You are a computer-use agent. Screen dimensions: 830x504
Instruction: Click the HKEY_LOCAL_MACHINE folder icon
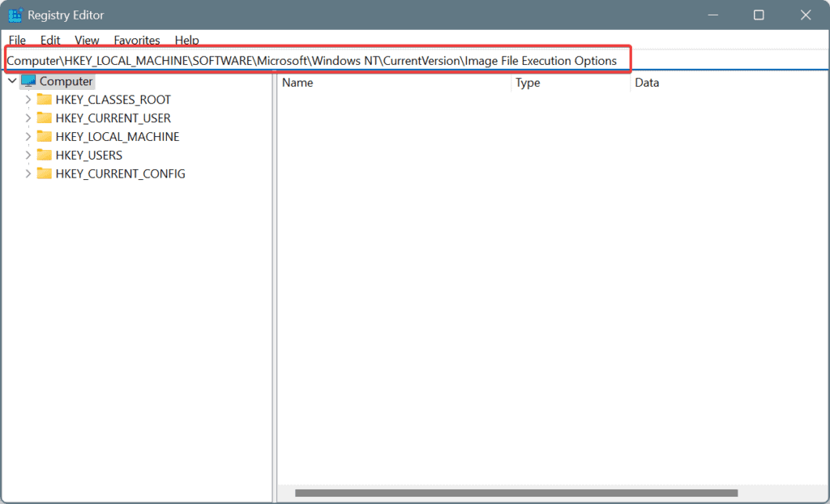pos(45,137)
